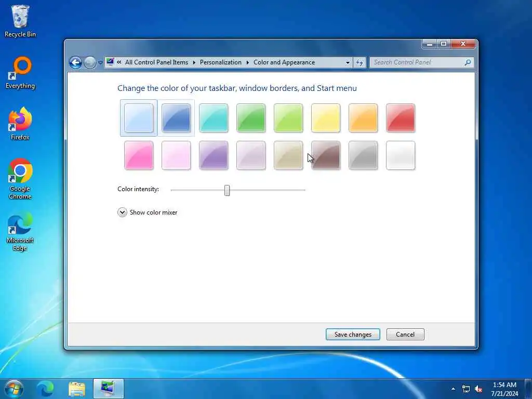Open address bar history dropdown
The width and height of the screenshot is (532, 399).
(348, 63)
